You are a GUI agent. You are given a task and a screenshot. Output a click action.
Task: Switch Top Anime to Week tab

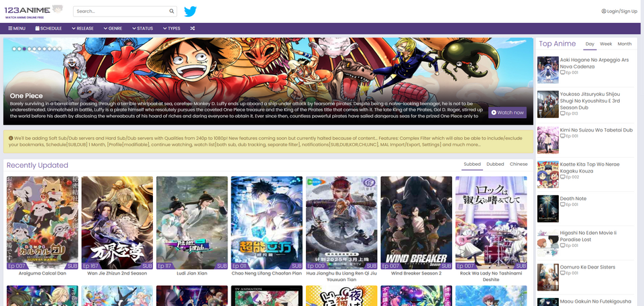point(606,44)
